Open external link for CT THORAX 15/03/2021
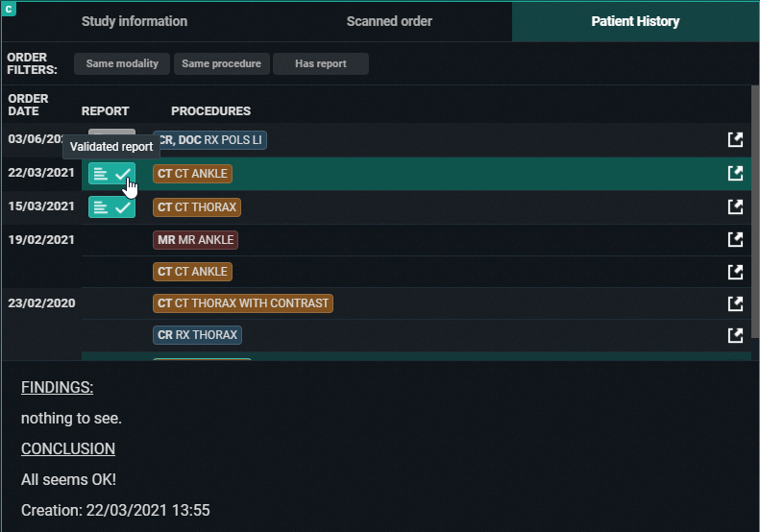The height and width of the screenshot is (532, 760). pyautogui.click(x=735, y=206)
